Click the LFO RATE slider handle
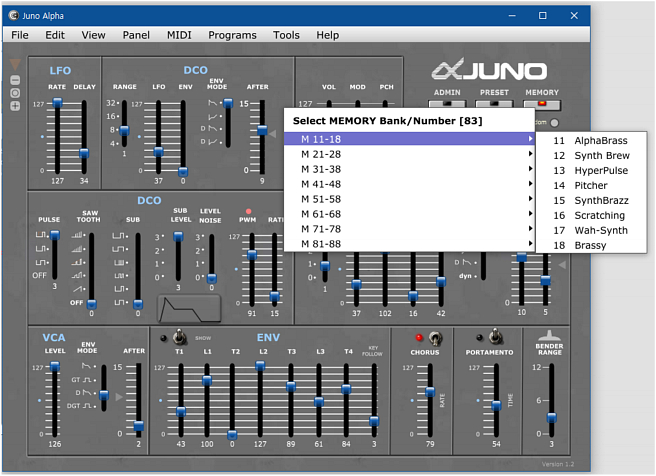The width and height of the screenshot is (656, 476). pyautogui.click(x=57, y=102)
